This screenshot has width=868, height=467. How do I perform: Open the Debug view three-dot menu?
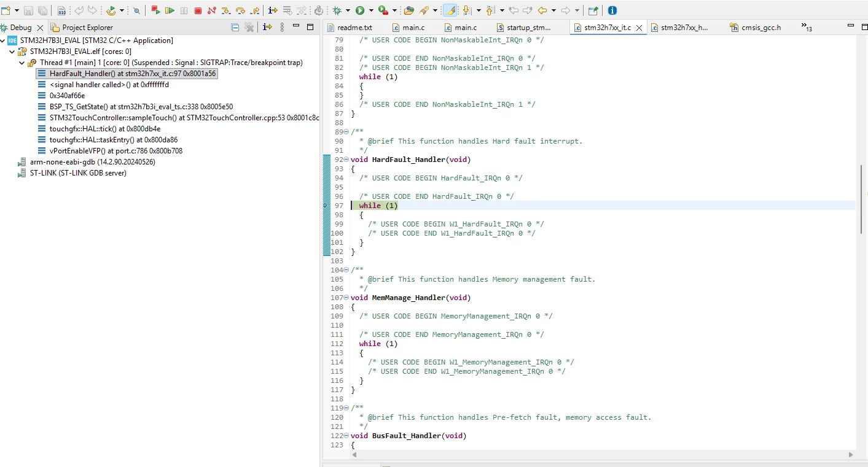click(x=282, y=28)
